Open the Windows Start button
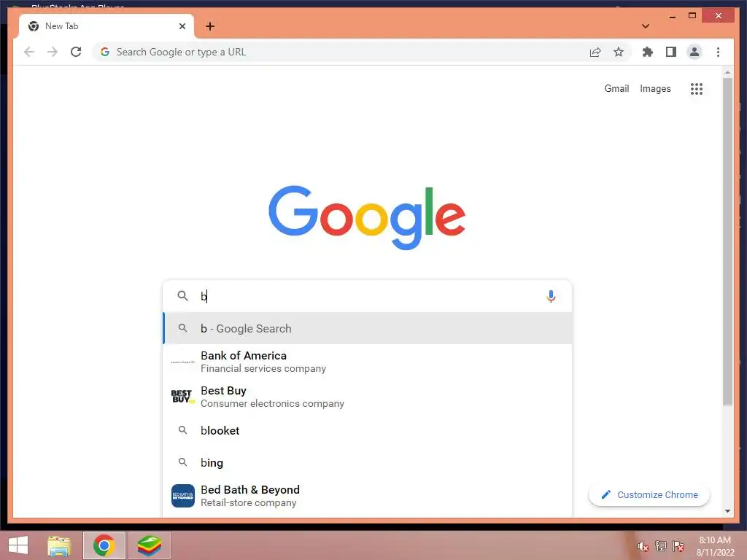This screenshot has height=560, width=747. pyautogui.click(x=18, y=545)
